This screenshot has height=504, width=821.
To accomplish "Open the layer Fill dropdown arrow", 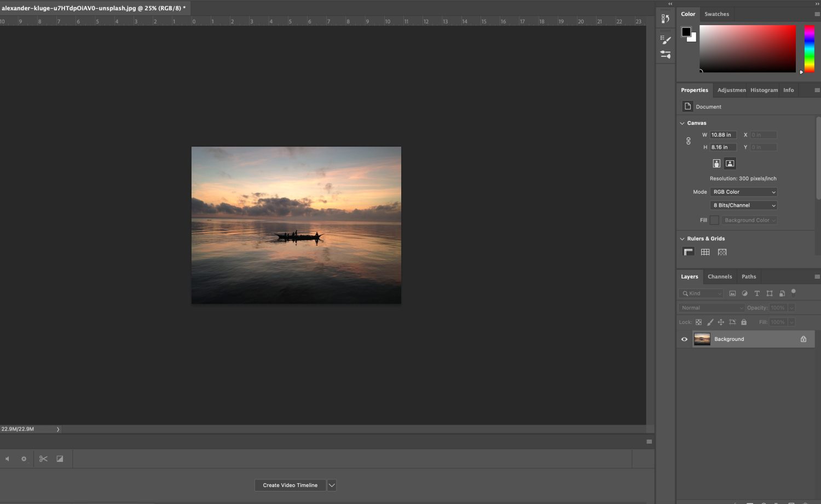I will (x=791, y=322).
